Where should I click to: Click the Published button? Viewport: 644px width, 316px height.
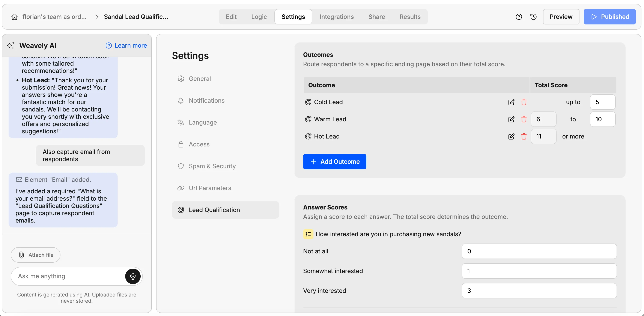point(609,17)
